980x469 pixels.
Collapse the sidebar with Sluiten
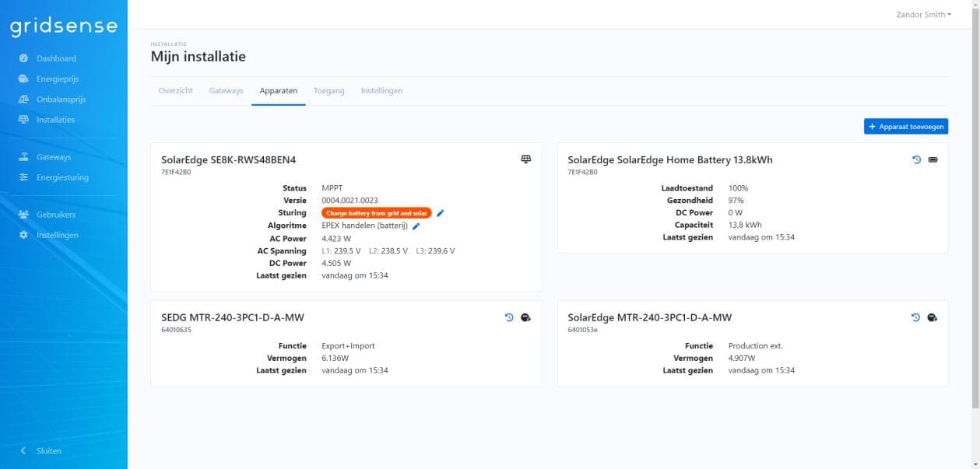(x=49, y=451)
